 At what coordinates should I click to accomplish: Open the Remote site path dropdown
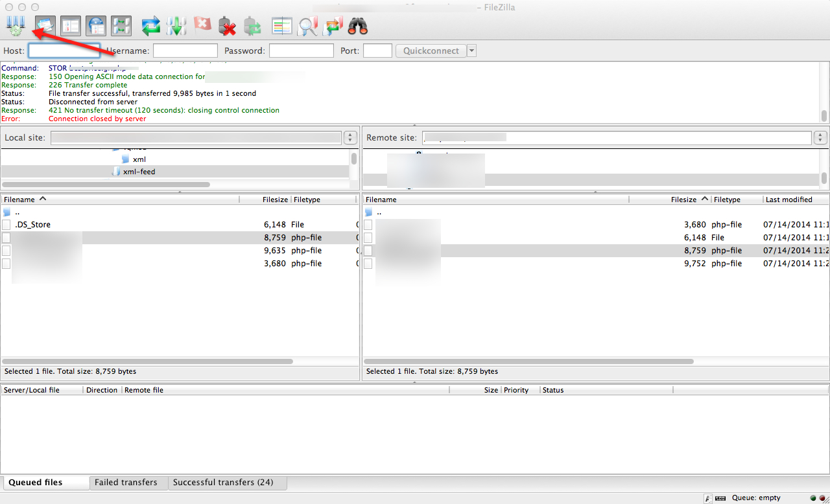(820, 137)
